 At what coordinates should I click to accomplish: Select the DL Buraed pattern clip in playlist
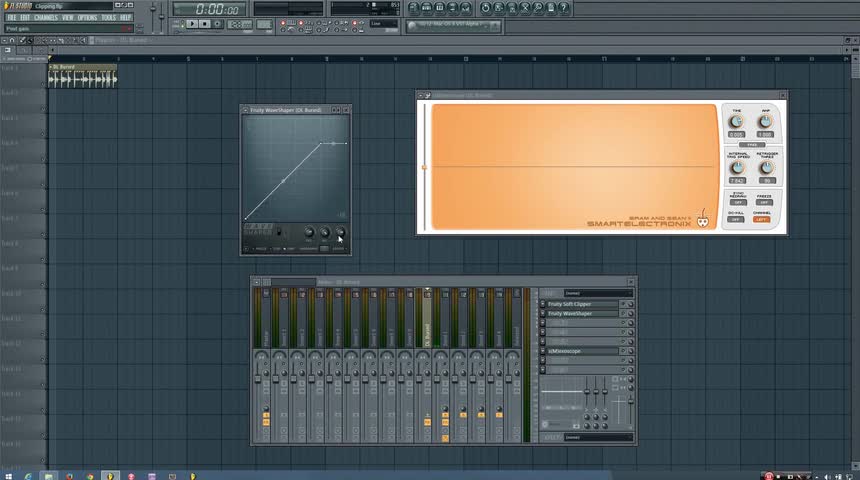click(82, 78)
